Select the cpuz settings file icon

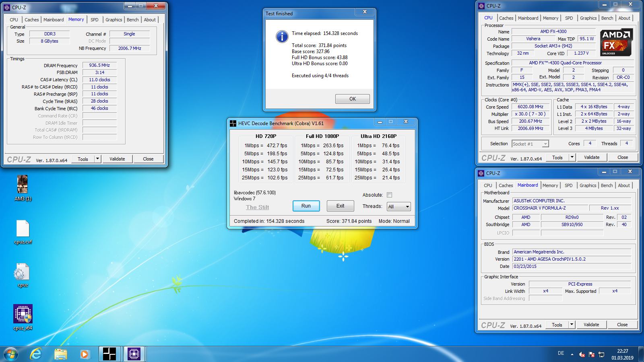[23, 275]
